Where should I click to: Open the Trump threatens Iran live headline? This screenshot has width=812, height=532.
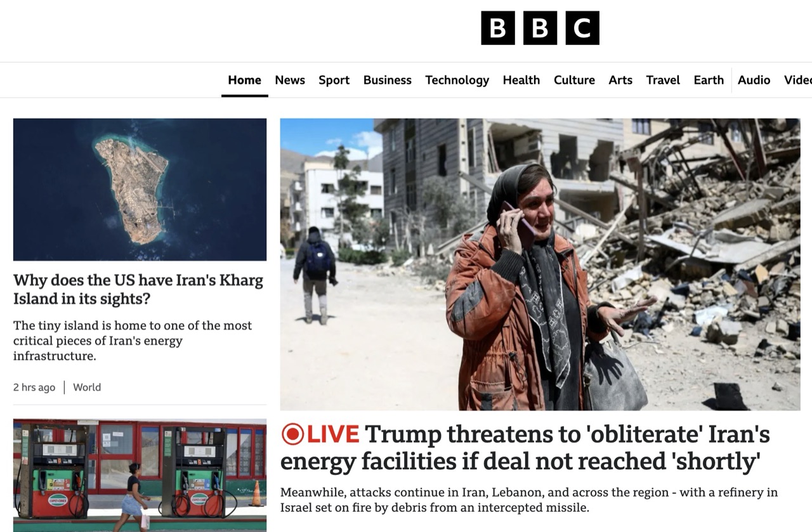(x=525, y=448)
